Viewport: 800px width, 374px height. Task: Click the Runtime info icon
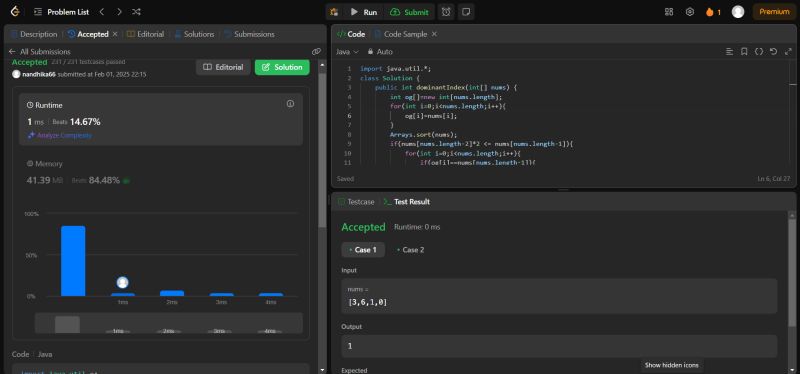290,104
